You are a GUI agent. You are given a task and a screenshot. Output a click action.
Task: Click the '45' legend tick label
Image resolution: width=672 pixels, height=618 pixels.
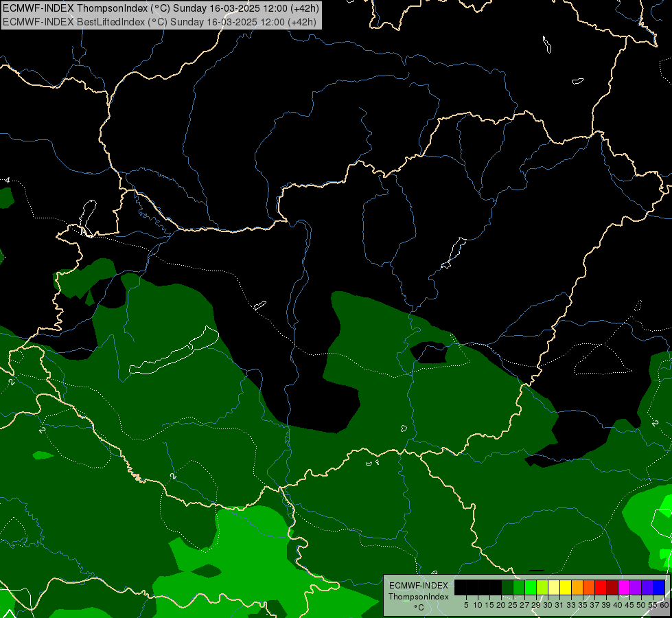[x=629, y=605]
